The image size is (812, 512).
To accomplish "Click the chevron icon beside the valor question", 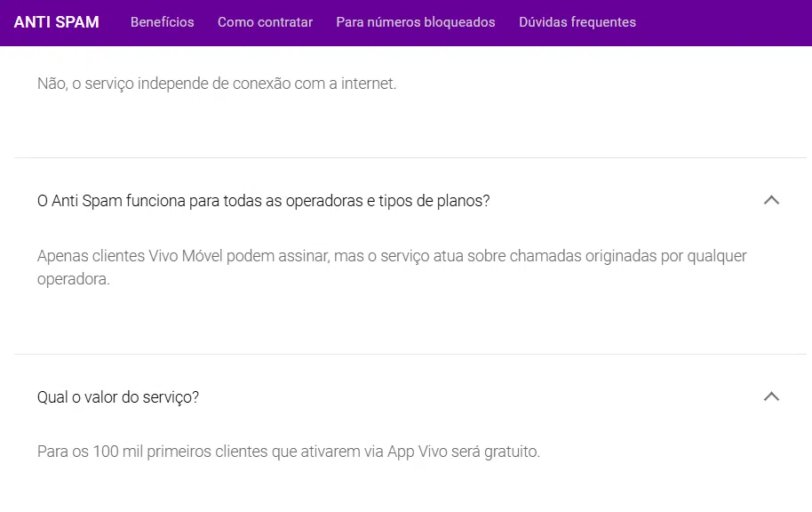I will click(x=772, y=397).
